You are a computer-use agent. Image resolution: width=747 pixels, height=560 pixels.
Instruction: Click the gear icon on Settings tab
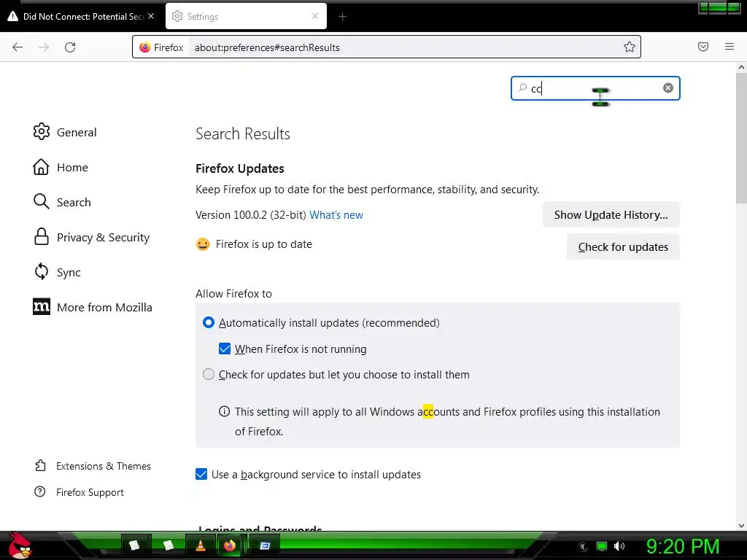tap(177, 16)
